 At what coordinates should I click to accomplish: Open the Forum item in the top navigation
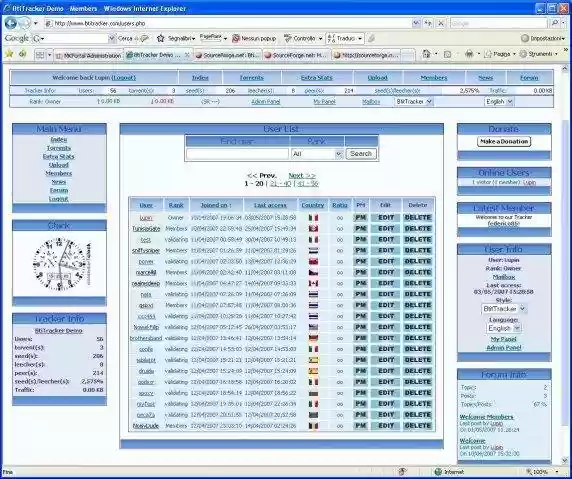(x=529, y=78)
